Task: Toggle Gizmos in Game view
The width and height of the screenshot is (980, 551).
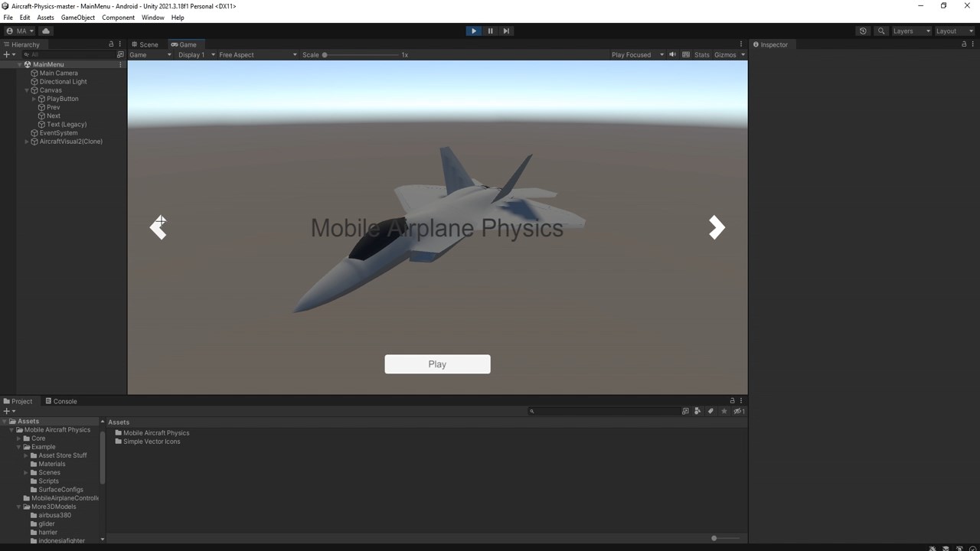Action: (x=725, y=55)
